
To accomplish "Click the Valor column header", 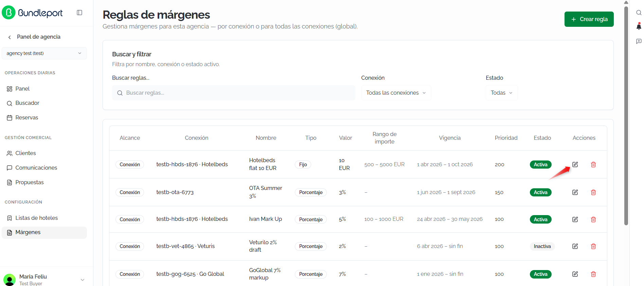I will tap(345, 138).
